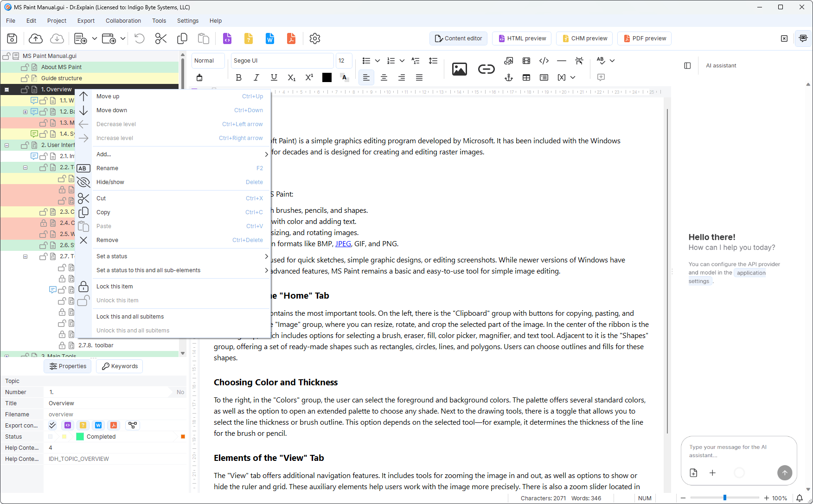Open numbered list style dropdown arrow
Viewport: 813px width, 504px height.
tap(402, 61)
